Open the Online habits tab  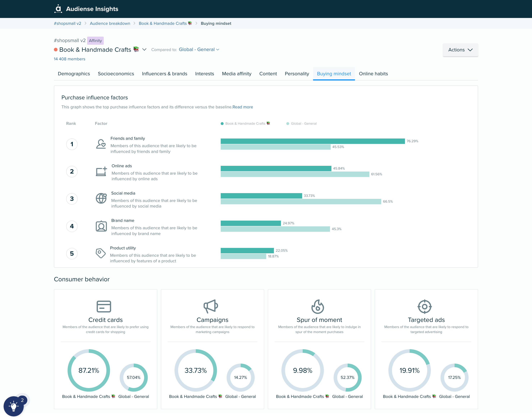[x=373, y=73]
